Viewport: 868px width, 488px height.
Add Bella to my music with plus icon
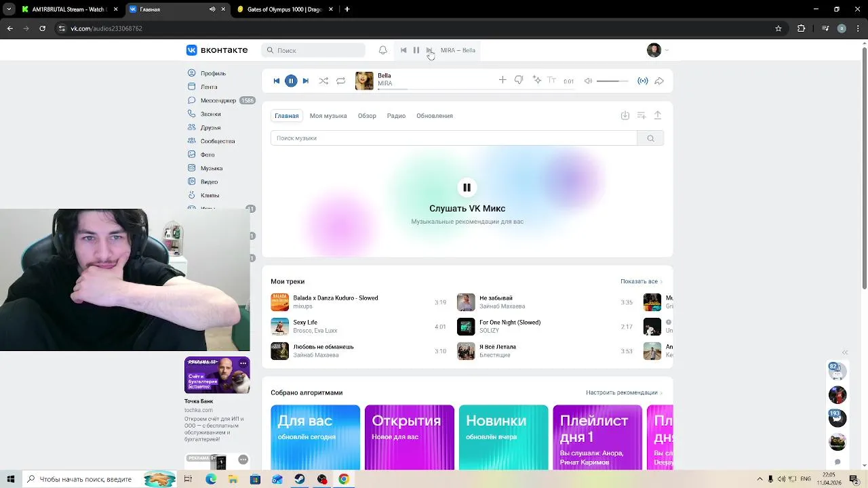(502, 80)
